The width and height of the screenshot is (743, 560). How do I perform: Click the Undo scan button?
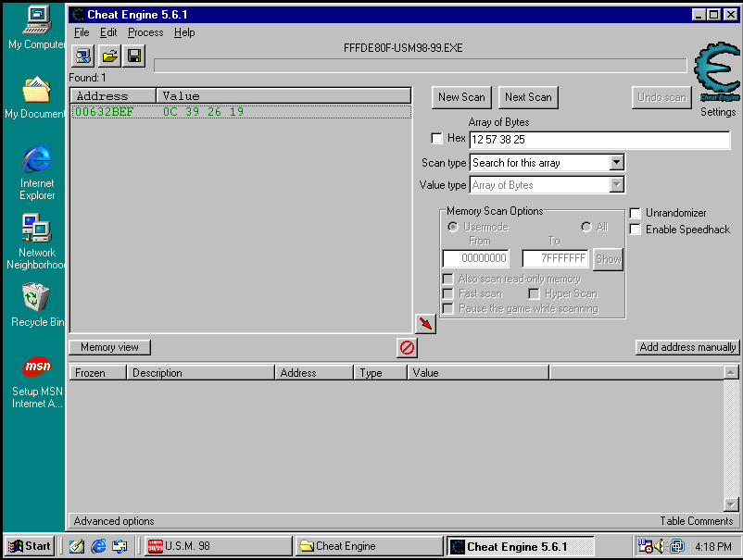(662, 97)
